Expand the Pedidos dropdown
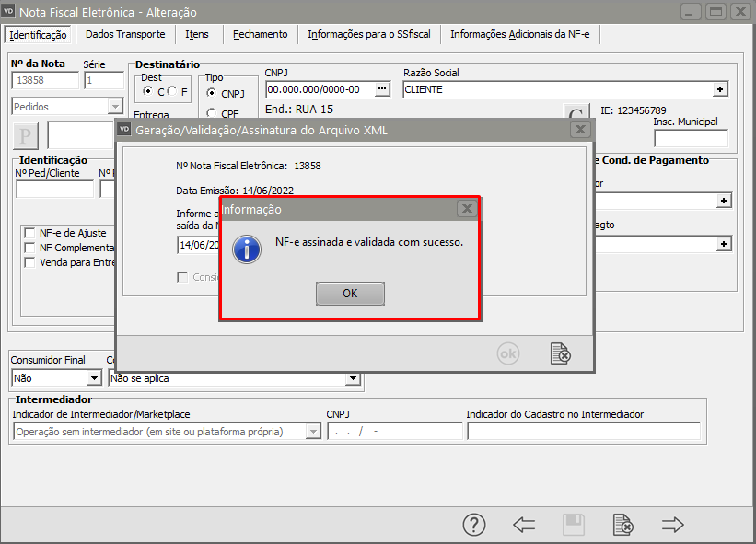The image size is (756, 544). coord(115,107)
